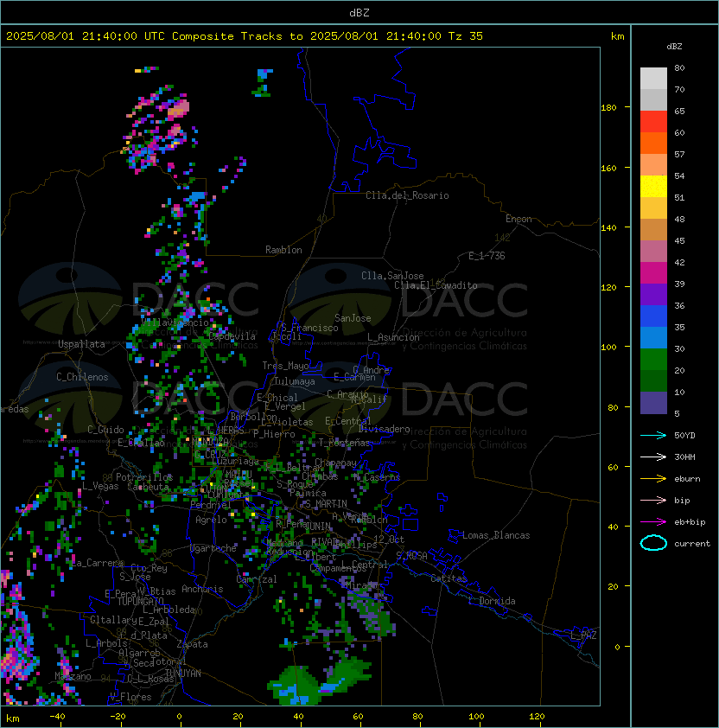Click the dBZ title at top center
This screenshot has height=728, width=719.
pyautogui.click(x=359, y=13)
